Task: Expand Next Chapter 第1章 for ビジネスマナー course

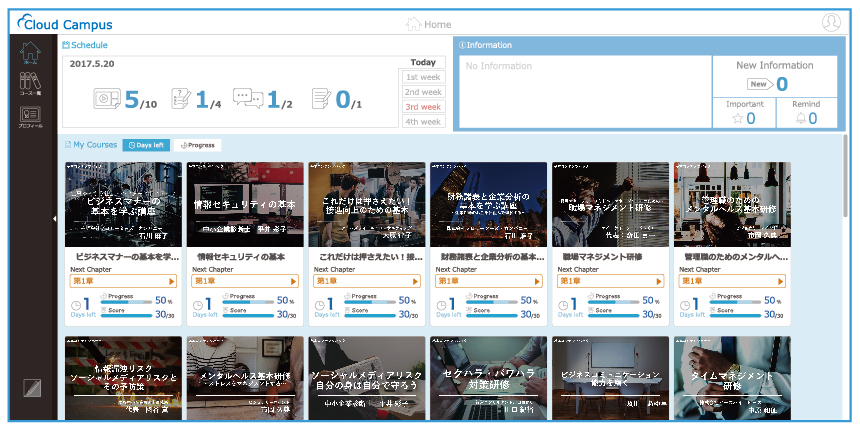Action: click(122, 281)
